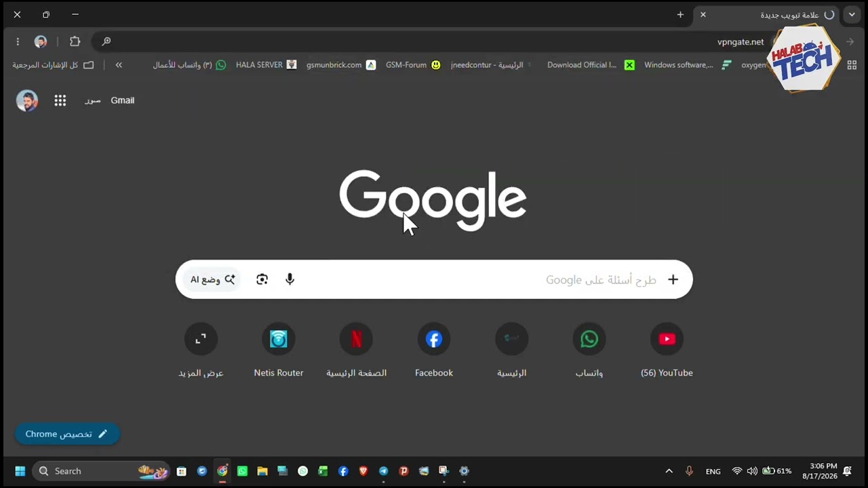Open a new tab with plus button
This screenshot has height=488, width=868.
pyautogui.click(x=680, y=14)
